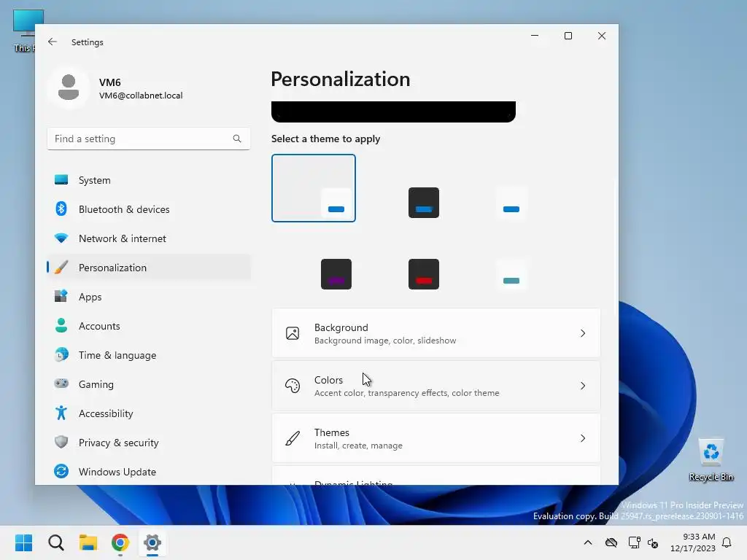Screen dimensions: 747x560
Task: Open notifications bell on taskbar
Action: pos(727,542)
